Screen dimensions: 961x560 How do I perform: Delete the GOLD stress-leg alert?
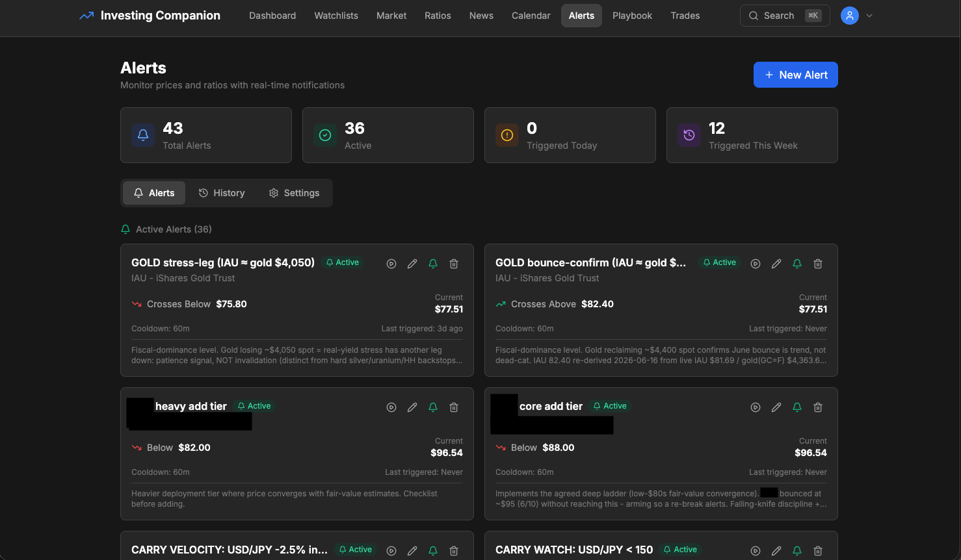click(454, 264)
